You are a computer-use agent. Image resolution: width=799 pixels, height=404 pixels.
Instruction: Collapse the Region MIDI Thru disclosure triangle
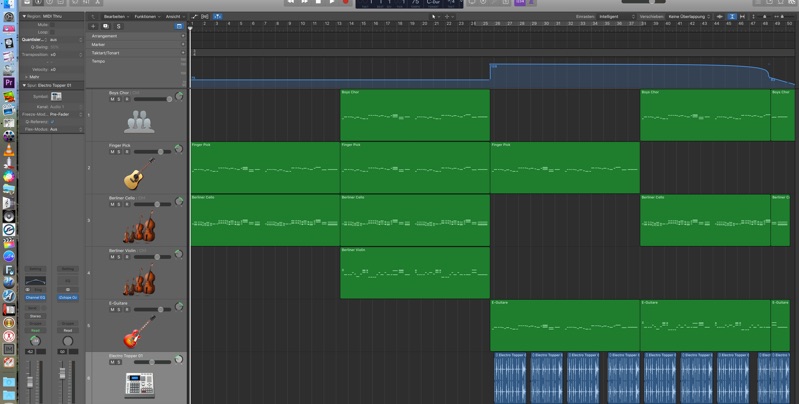pos(24,16)
